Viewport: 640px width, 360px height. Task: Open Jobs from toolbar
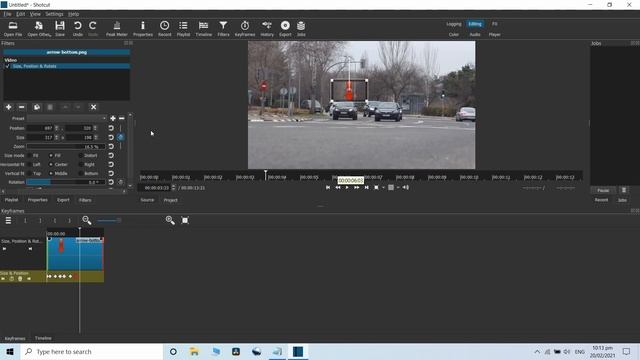pyautogui.click(x=301, y=29)
